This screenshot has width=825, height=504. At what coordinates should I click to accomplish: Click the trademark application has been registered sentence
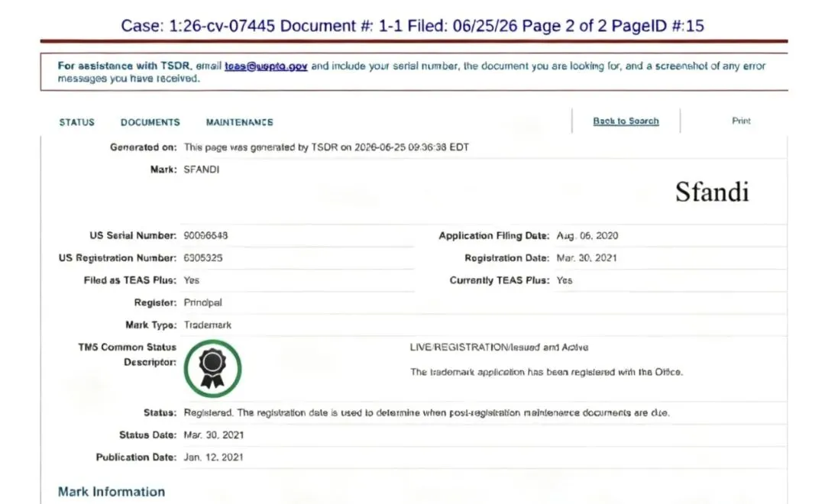546,372
